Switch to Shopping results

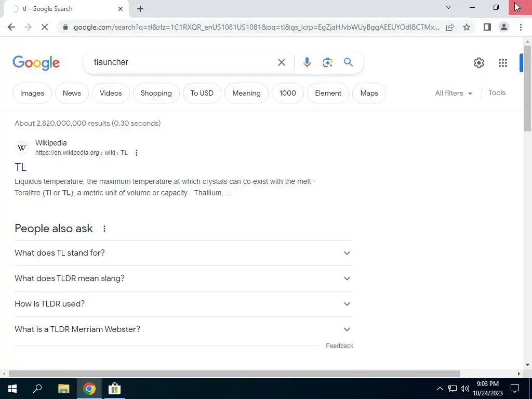click(x=156, y=93)
